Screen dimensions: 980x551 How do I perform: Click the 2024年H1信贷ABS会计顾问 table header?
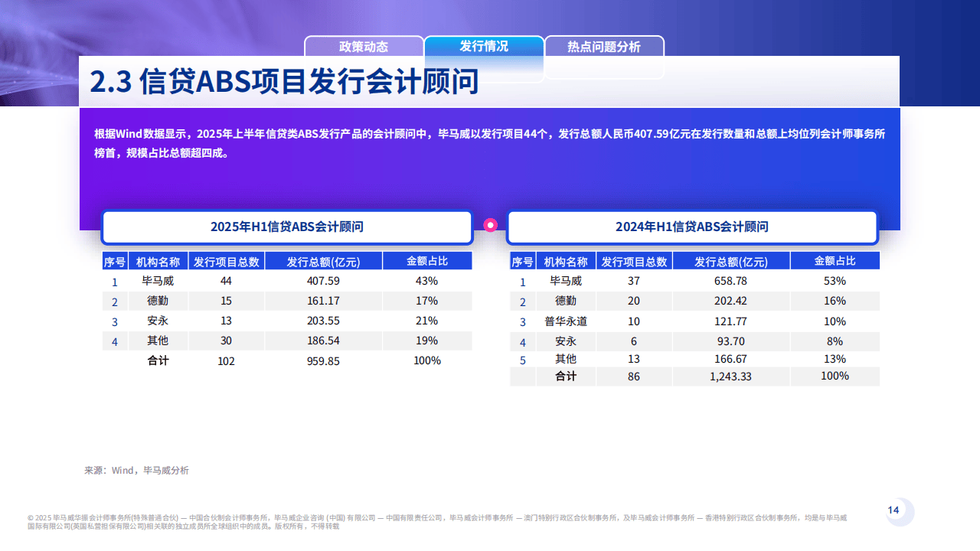(691, 227)
